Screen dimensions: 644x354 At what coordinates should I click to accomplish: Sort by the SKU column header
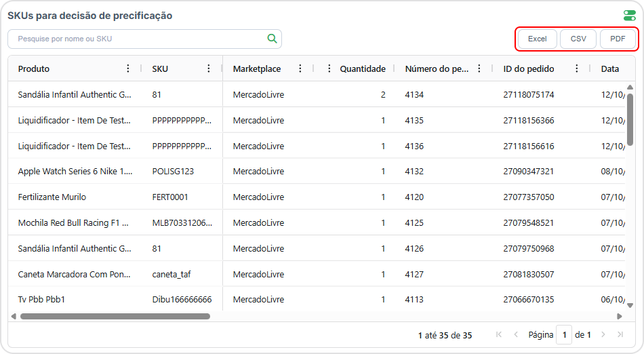[x=160, y=68]
